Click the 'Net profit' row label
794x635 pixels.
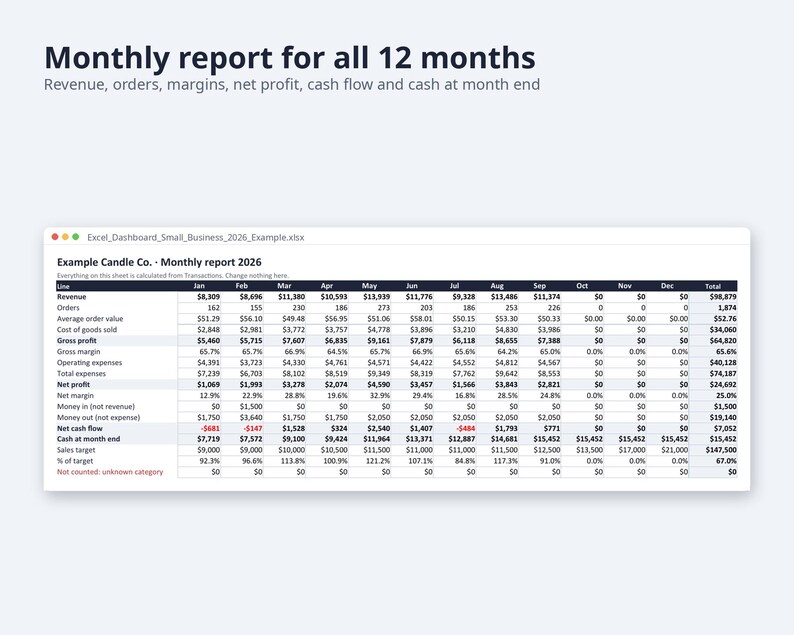click(x=73, y=385)
